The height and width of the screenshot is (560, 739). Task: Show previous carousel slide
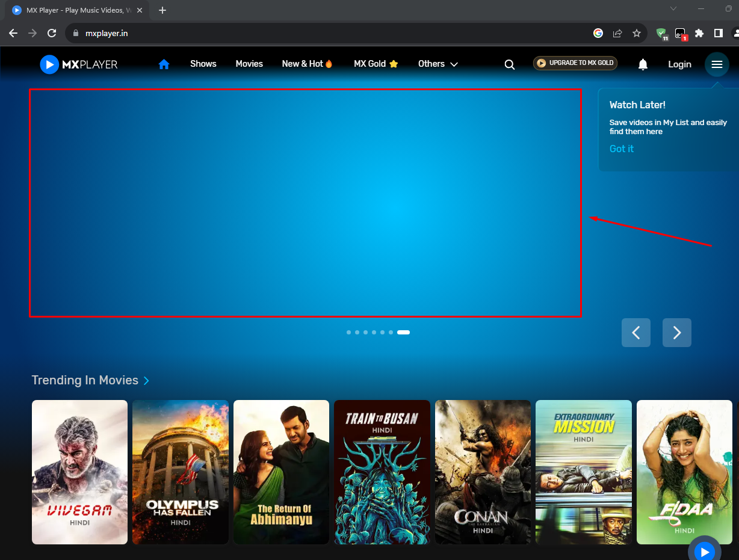[x=635, y=333]
